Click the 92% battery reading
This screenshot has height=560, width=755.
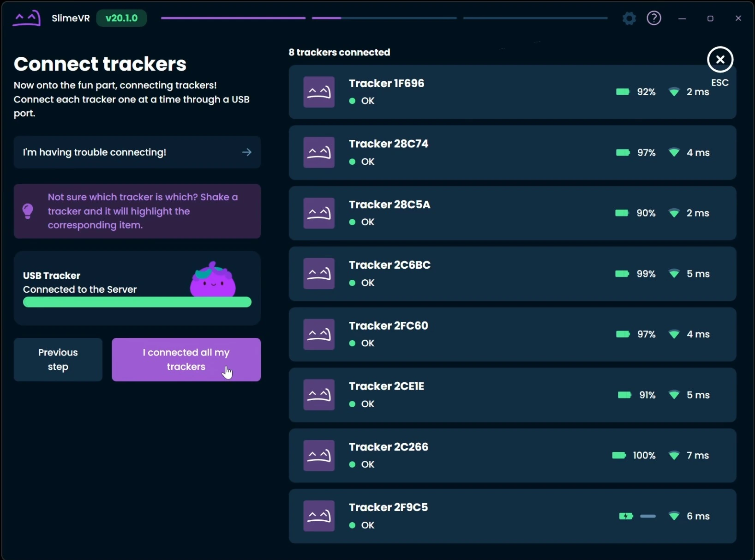(647, 92)
